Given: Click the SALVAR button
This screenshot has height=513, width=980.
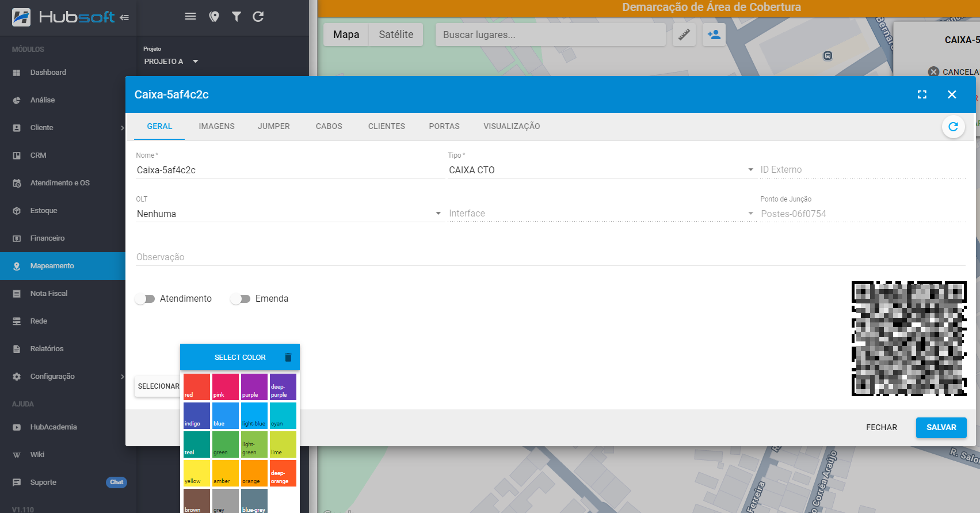Looking at the screenshot, I should [941, 428].
